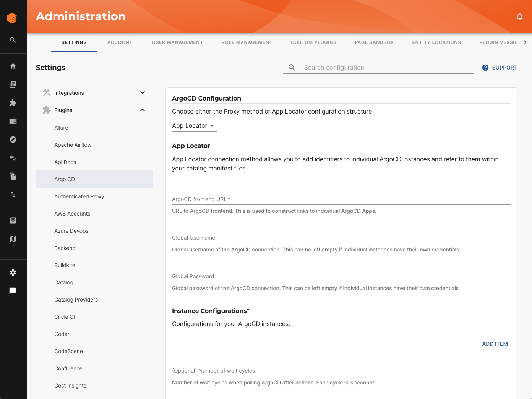Open the chat bubble feedback icon in sidebar

(13, 291)
